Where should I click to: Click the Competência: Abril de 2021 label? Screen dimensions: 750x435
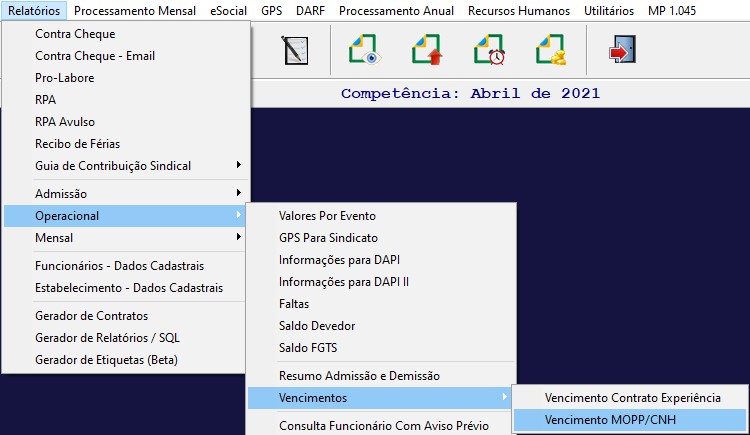click(x=470, y=93)
